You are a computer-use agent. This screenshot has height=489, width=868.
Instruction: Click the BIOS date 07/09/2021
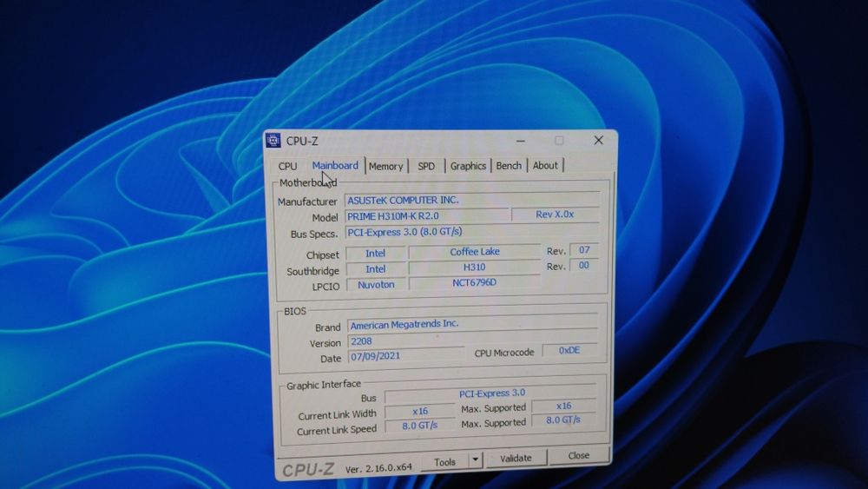tap(406, 355)
